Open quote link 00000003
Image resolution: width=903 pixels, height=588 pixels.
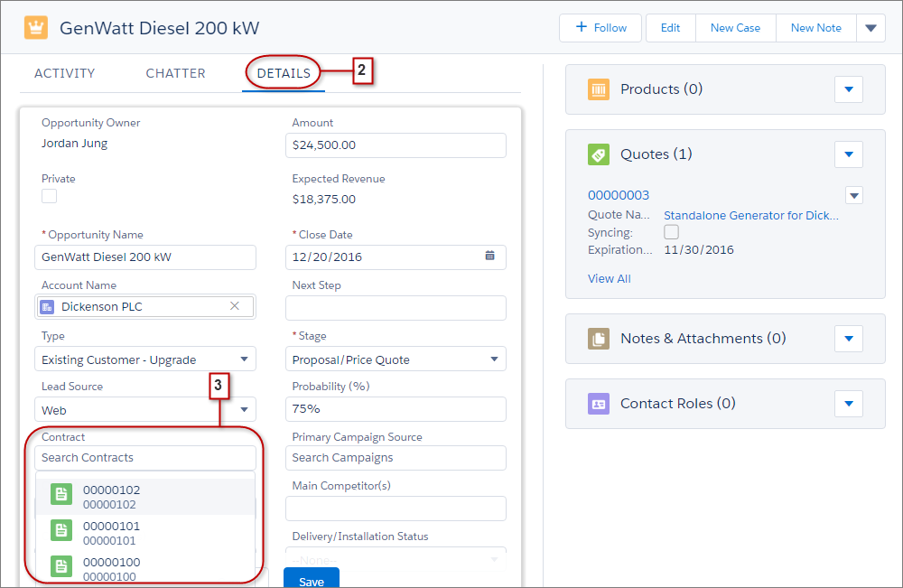pyautogui.click(x=619, y=195)
